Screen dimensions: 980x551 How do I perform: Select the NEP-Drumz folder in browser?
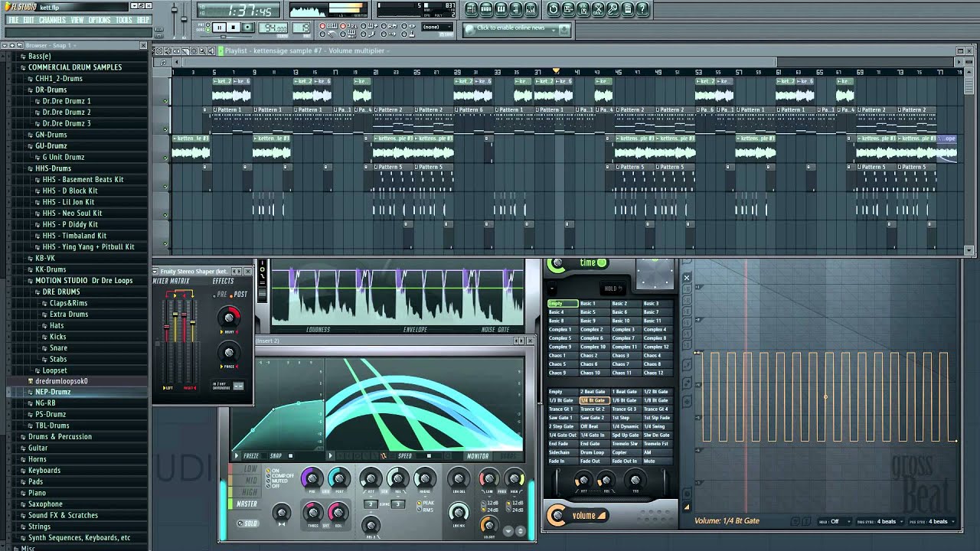point(53,392)
